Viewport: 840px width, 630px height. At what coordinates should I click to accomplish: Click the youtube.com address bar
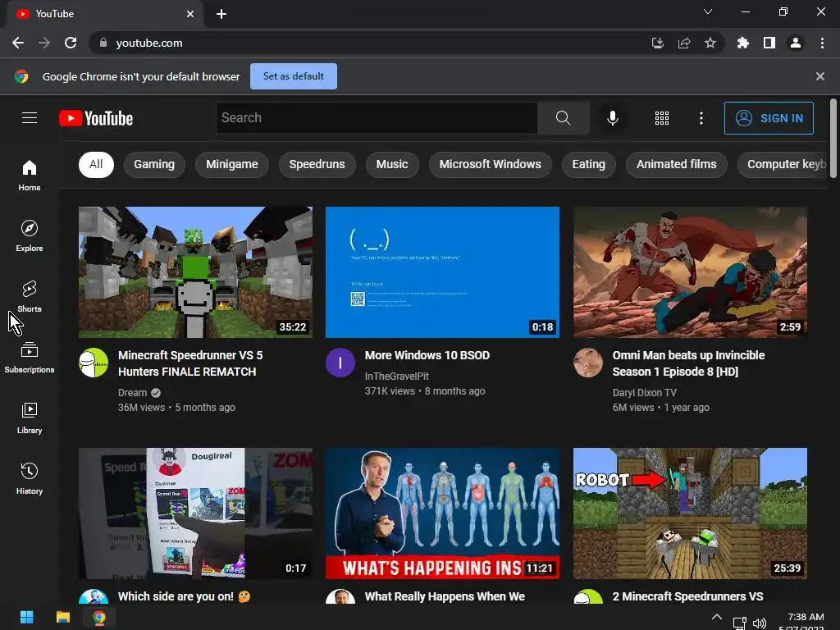pos(370,43)
